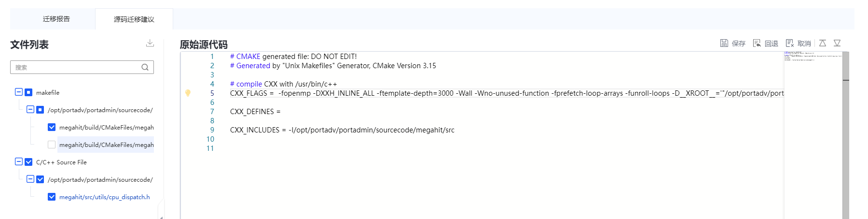Click the search magnifier icon
This screenshot has width=868, height=219.
tap(145, 67)
